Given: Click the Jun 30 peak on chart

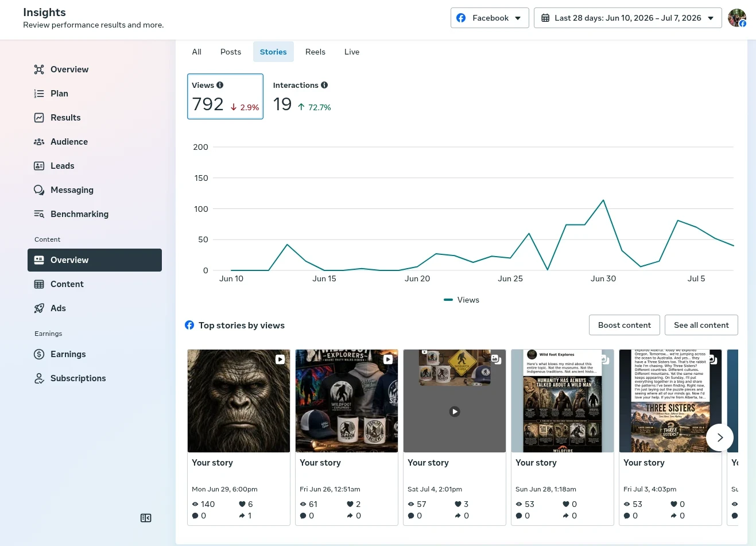Looking at the screenshot, I should pos(603,200).
